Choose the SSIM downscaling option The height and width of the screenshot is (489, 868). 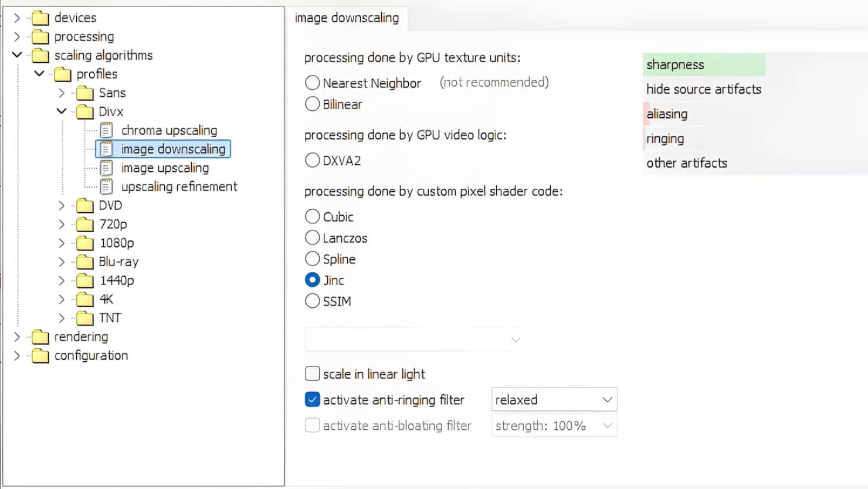pos(313,301)
